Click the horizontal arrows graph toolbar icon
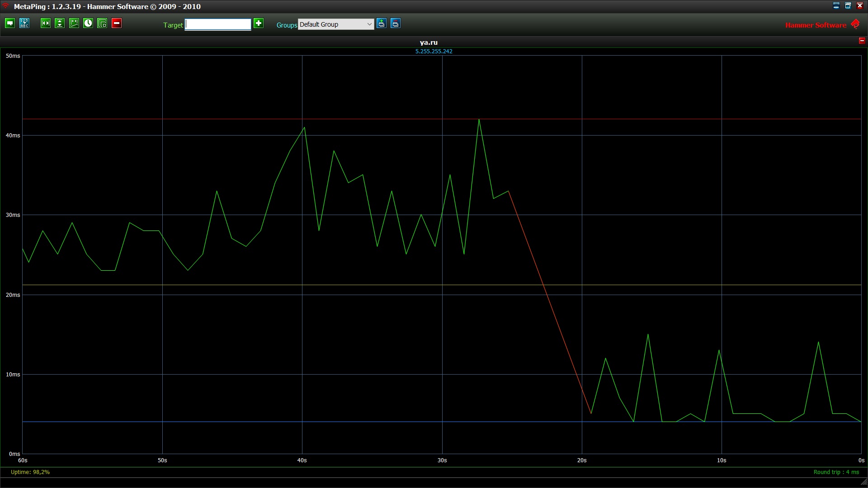This screenshot has width=868, height=488. [46, 23]
